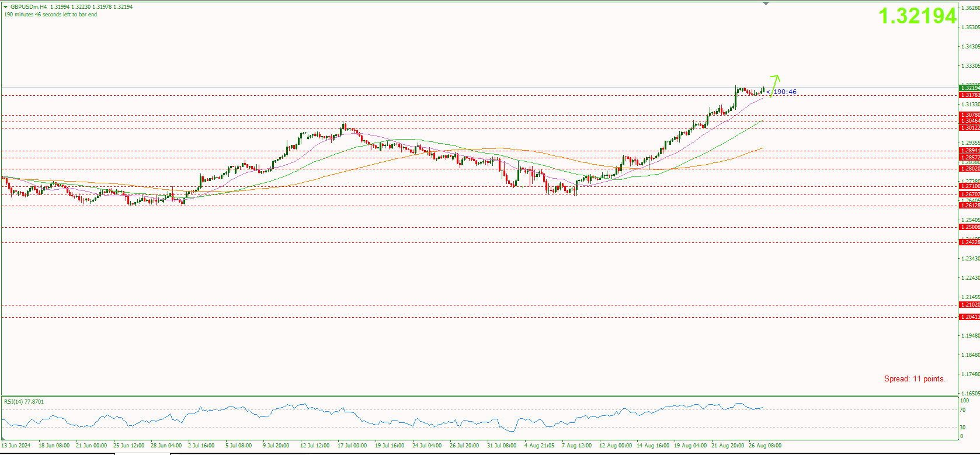This screenshot has width=980, height=455.
Task: Click the '17 Jul 00:00' time axis label
Action: (352, 446)
